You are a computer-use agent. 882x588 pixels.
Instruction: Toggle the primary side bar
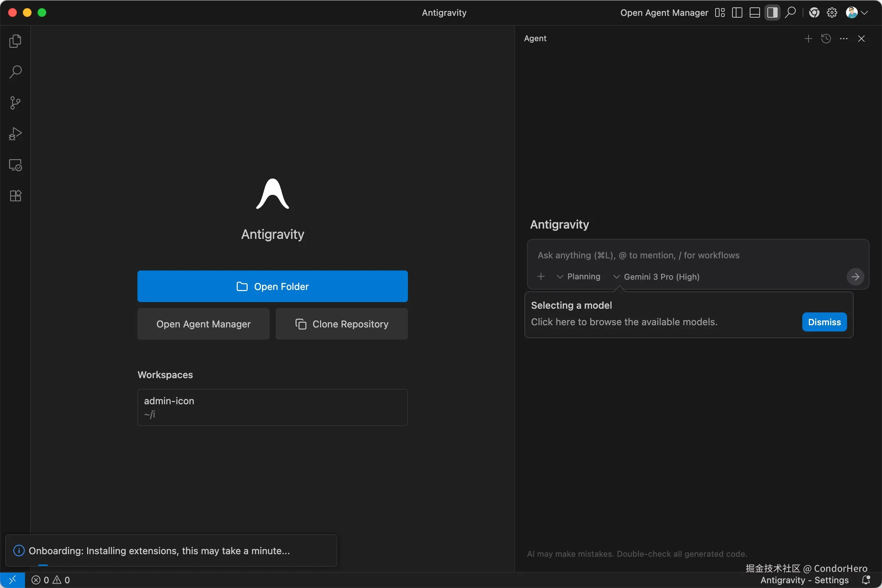click(737, 13)
